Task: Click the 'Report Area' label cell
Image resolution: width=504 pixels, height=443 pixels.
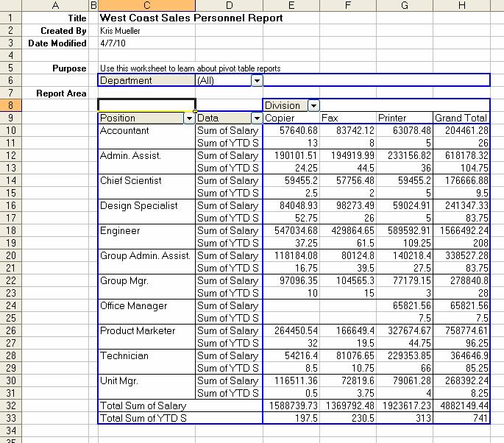Action: [x=55, y=93]
